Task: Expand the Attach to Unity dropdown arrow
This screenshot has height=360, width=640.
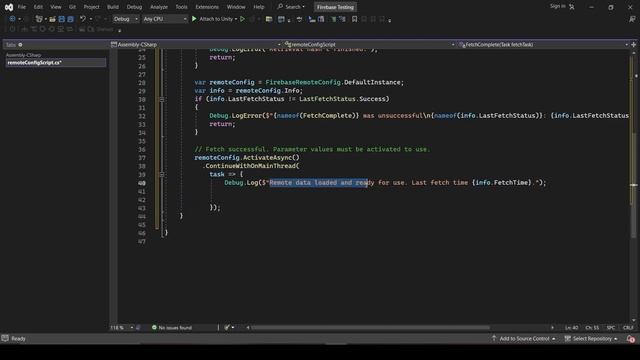Action: tap(236, 19)
